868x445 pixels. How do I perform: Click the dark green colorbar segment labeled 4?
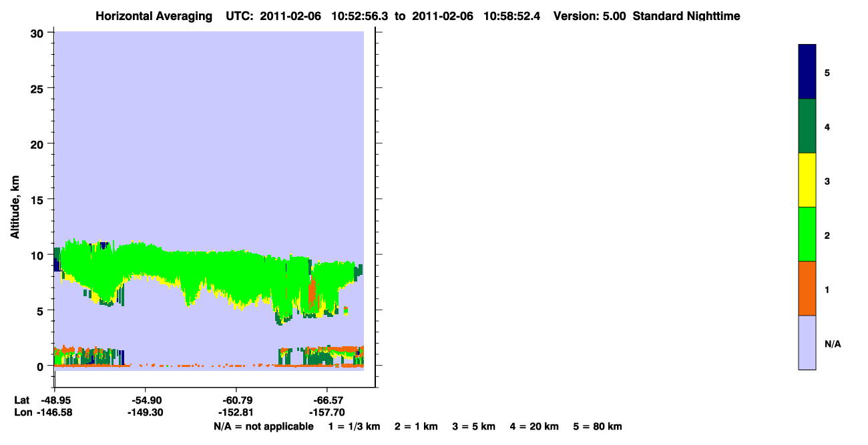(x=807, y=126)
